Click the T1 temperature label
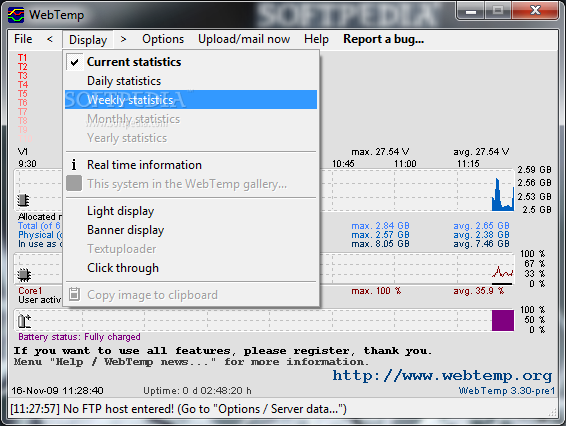The height and width of the screenshot is (426, 566). pyautogui.click(x=22, y=58)
